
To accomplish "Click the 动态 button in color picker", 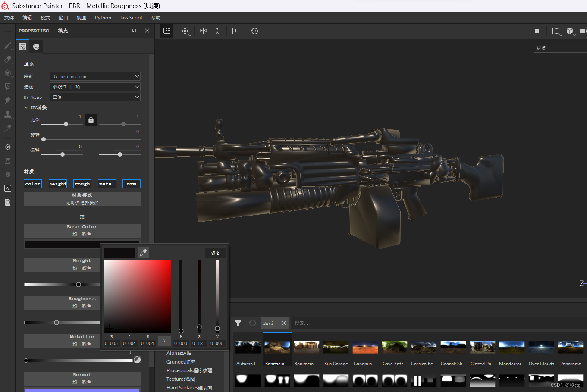I will (x=215, y=253).
